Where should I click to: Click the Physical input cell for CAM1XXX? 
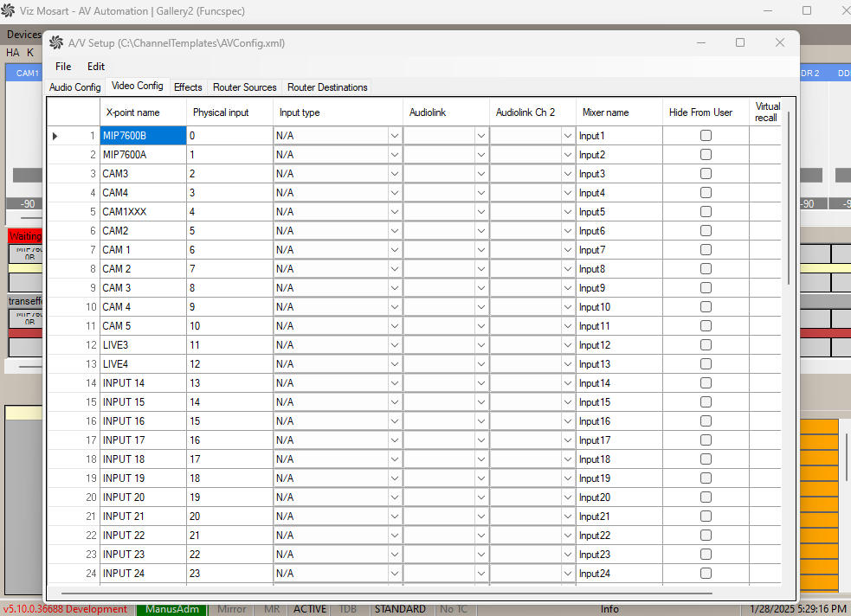(229, 212)
